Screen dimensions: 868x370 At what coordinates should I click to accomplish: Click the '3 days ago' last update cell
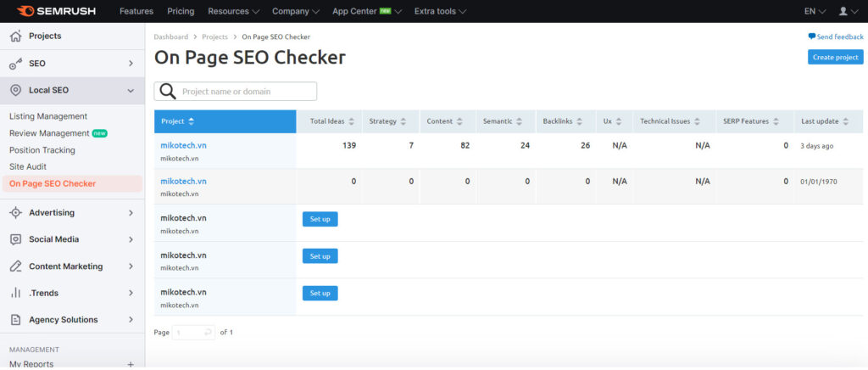816,146
